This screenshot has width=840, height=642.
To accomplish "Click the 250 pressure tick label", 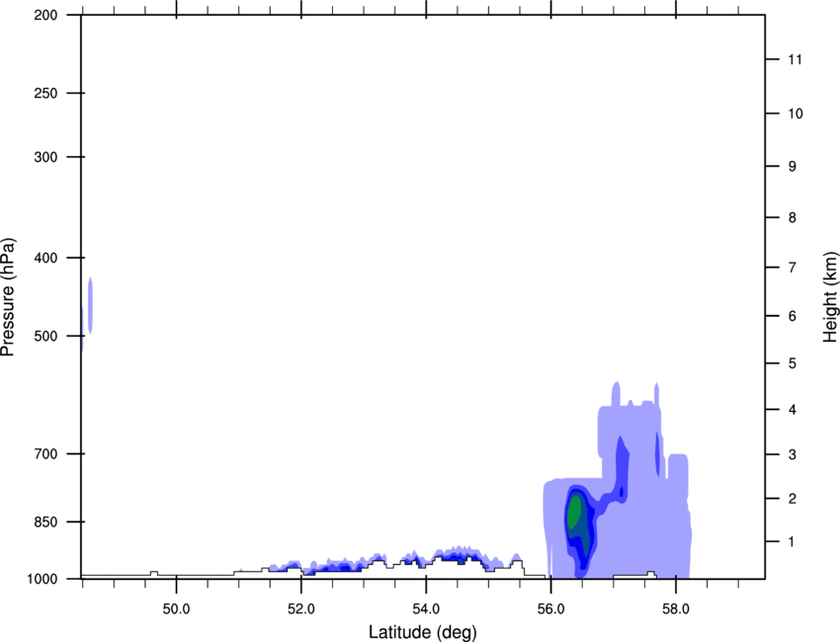I will click(x=45, y=93).
